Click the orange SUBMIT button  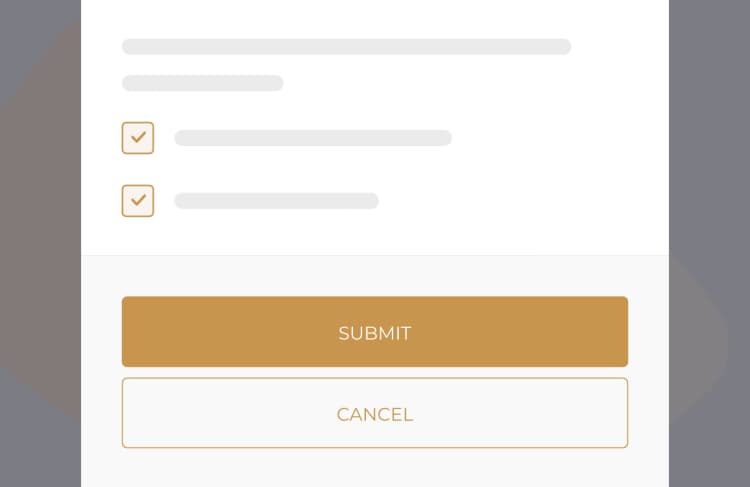coord(375,332)
